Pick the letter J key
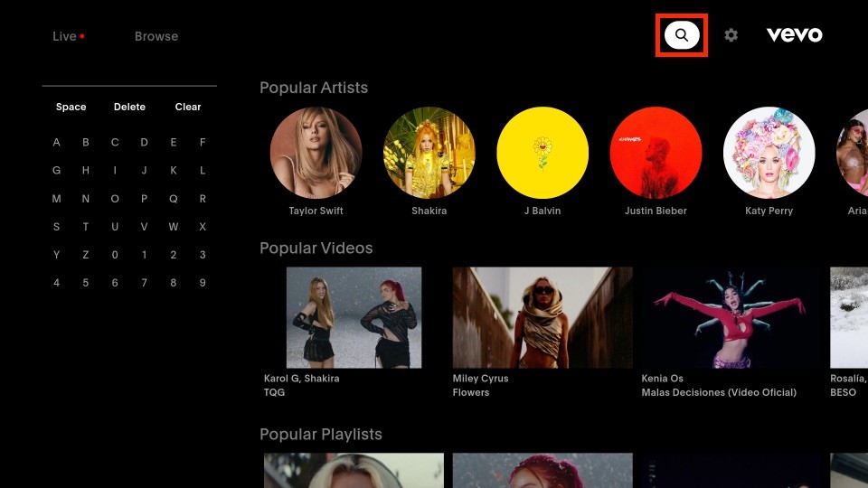 point(144,171)
